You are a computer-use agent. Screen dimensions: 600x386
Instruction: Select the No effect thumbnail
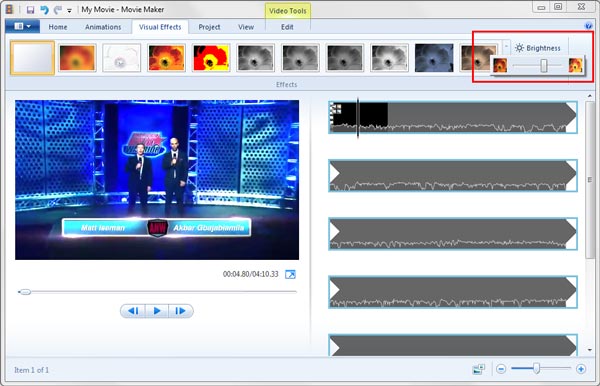point(33,58)
